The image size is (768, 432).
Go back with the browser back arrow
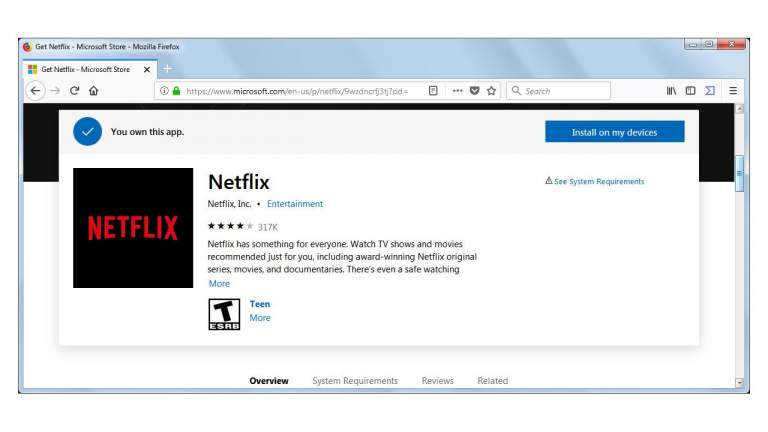35,91
